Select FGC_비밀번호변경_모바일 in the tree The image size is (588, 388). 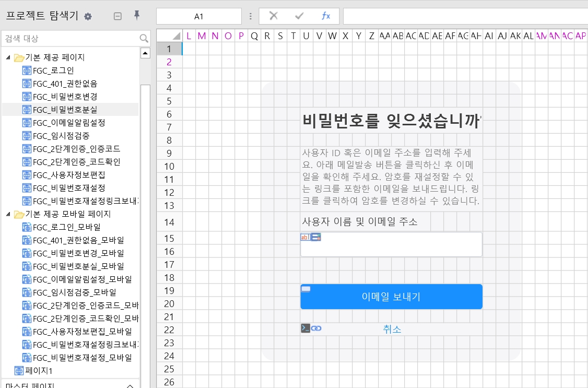pos(78,253)
